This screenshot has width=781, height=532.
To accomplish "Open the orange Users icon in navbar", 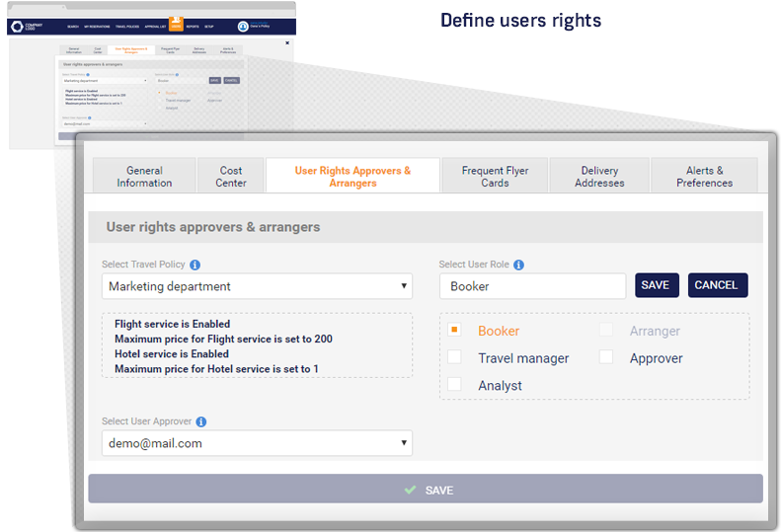I will [x=175, y=24].
